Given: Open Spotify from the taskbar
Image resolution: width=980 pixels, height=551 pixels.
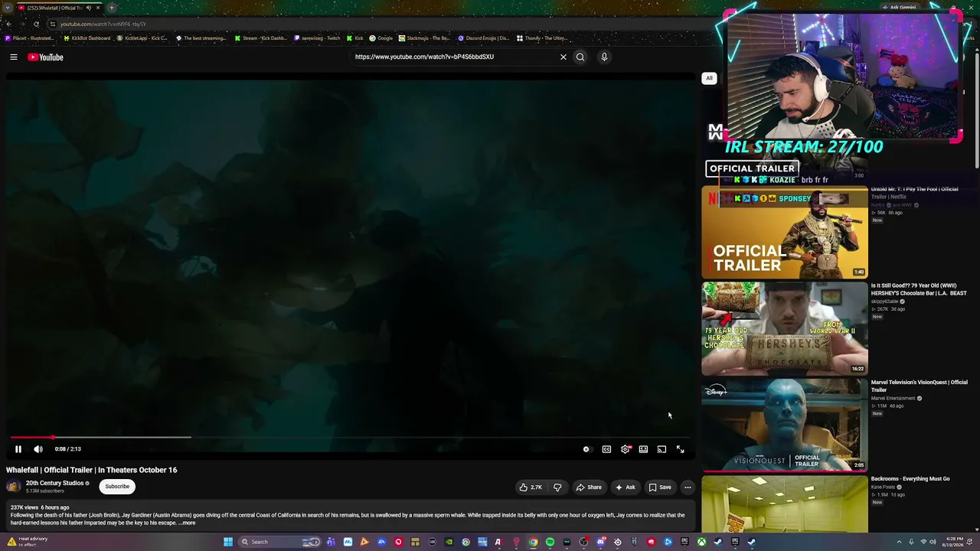Looking at the screenshot, I should [550, 542].
